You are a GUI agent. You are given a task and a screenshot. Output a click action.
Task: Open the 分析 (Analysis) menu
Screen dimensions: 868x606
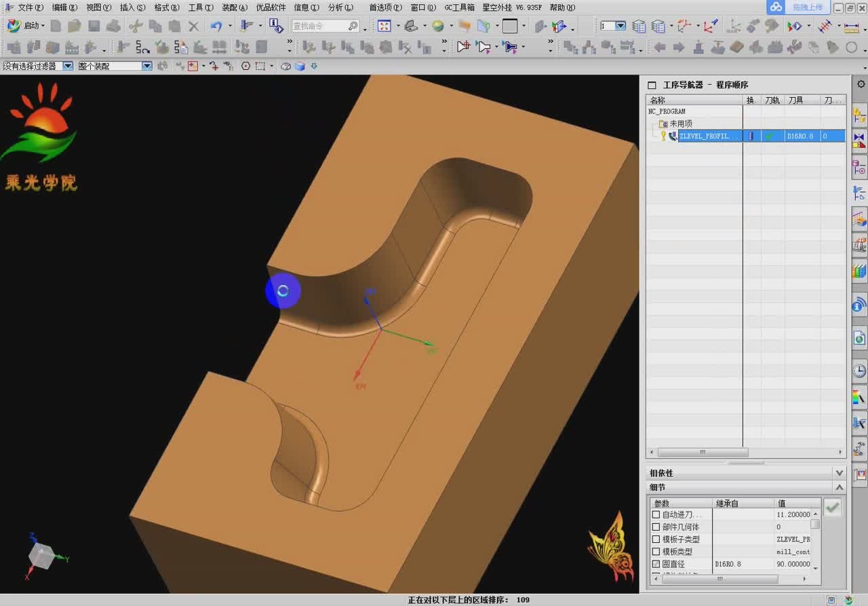click(x=340, y=7)
